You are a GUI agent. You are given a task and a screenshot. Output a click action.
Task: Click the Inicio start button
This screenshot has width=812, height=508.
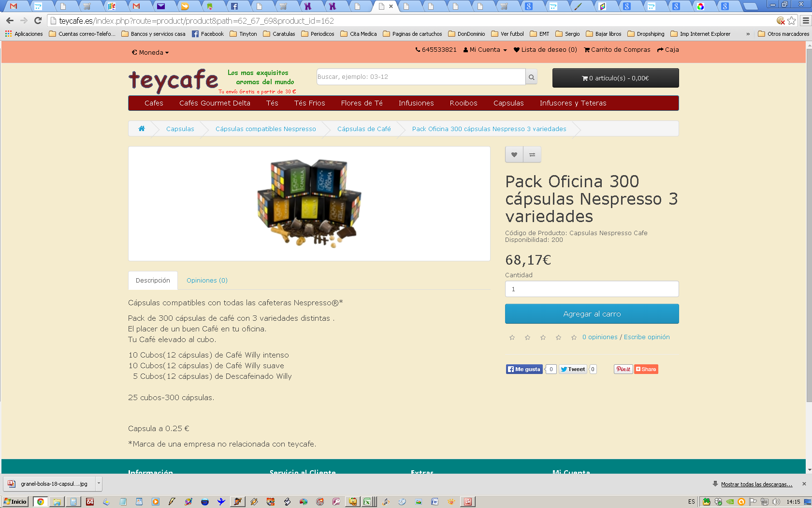[15, 502]
